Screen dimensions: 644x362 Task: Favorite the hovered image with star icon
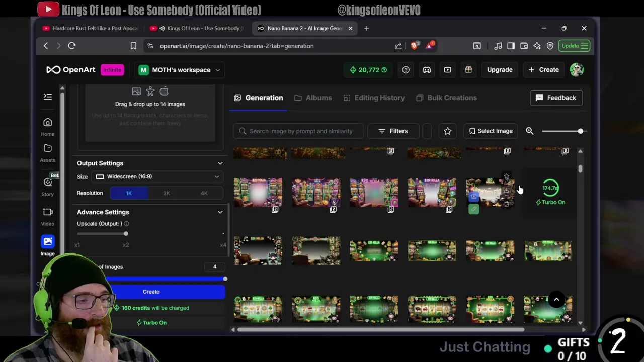pos(507,177)
